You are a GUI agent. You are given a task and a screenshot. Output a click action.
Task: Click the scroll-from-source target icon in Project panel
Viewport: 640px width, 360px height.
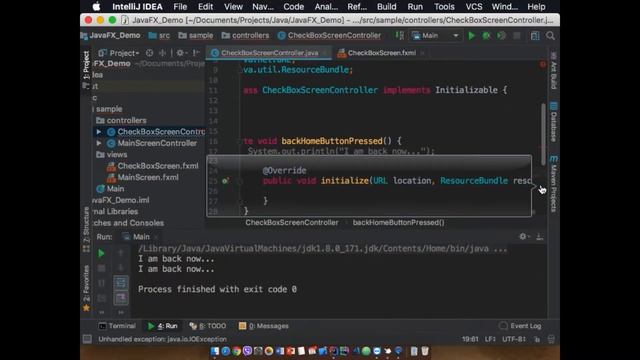click(149, 53)
